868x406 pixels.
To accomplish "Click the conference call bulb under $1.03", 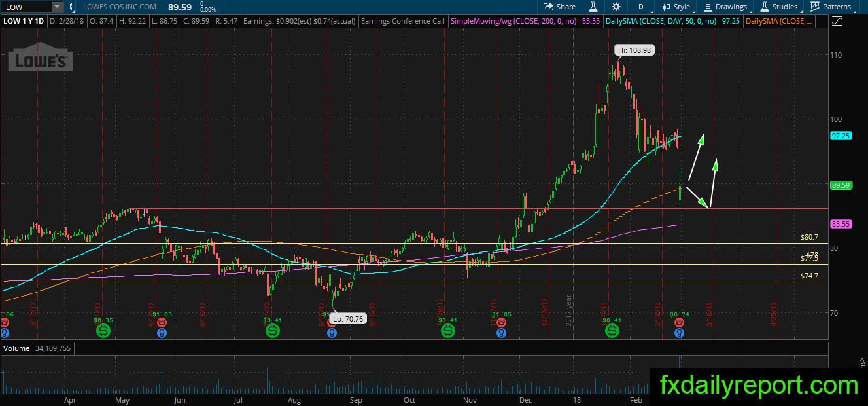I will click(161, 333).
